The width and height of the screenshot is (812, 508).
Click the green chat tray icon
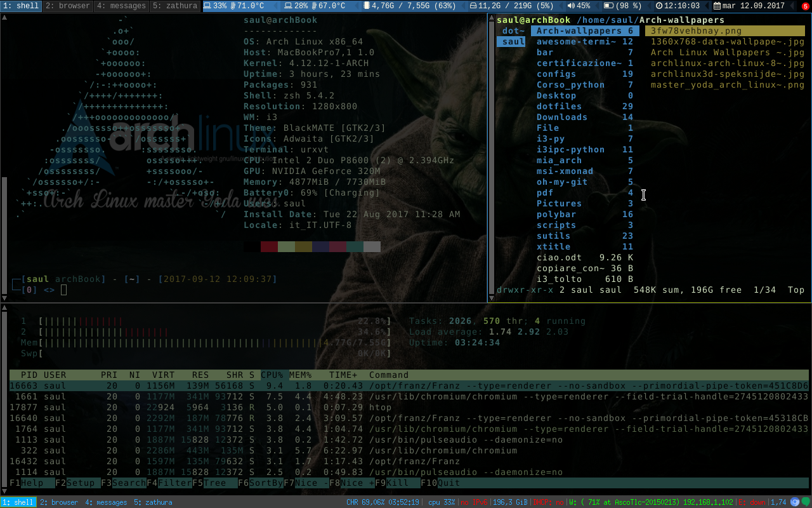coord(806,502)
